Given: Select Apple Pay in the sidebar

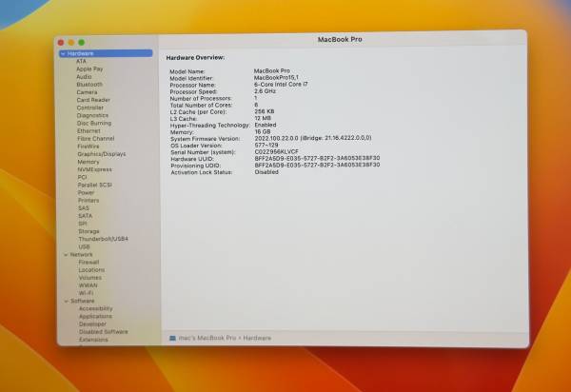Looking at the screenshot, I should coord(90,69).
